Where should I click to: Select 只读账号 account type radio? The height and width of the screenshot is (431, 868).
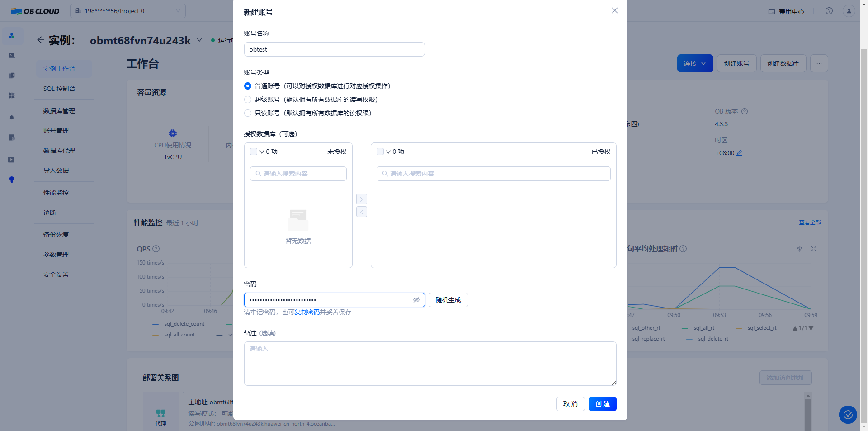click(x=248, y=113)
